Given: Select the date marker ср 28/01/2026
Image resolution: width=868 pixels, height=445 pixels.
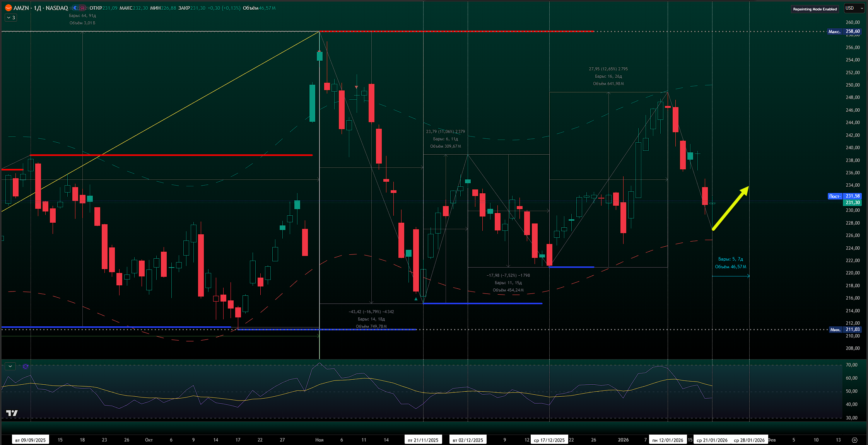Looking at the screenshot, I should click(749, 440).
